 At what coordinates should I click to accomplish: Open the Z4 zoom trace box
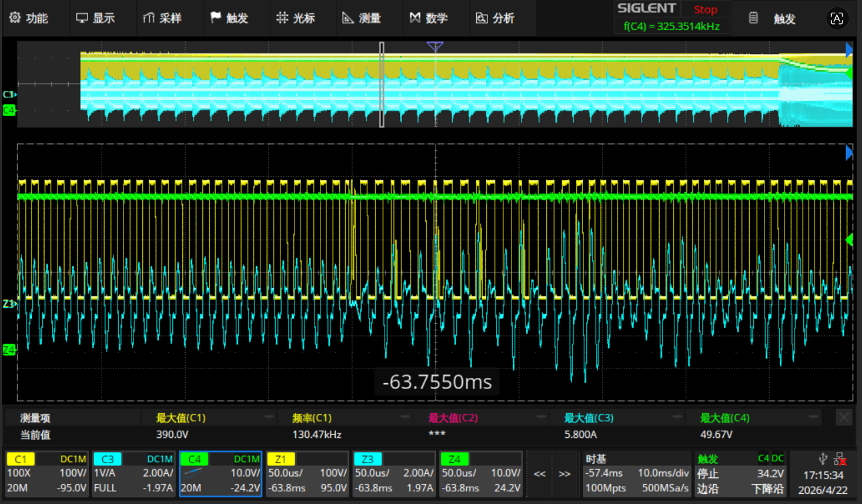pyautogui.click(x=481, y=473)
